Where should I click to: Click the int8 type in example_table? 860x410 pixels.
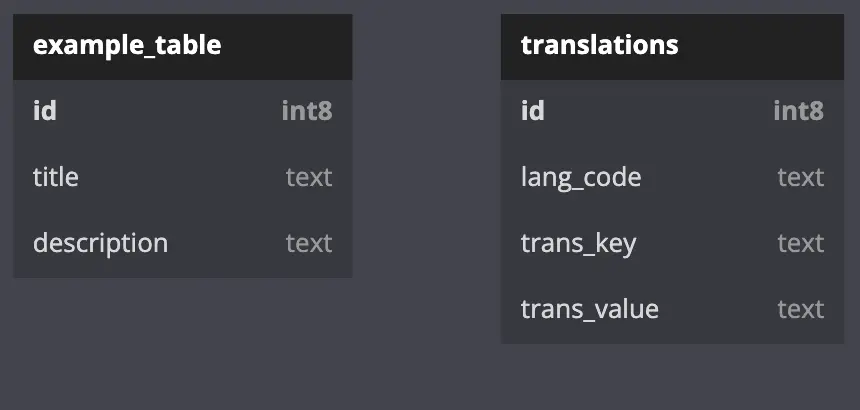[x=307, y=111]
